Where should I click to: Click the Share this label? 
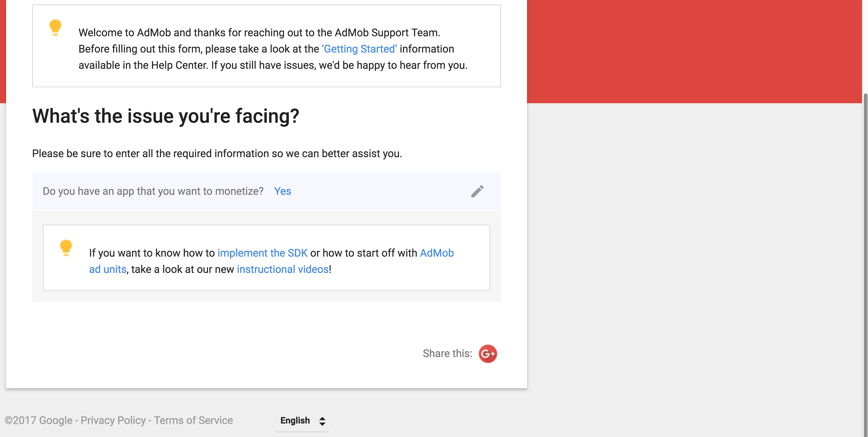coord(447,354)
